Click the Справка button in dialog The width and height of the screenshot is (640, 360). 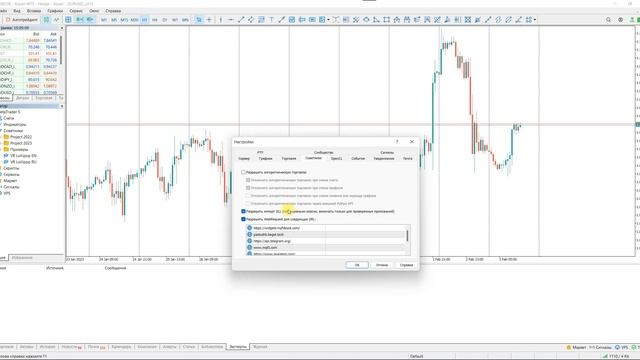tap(406, 265)
